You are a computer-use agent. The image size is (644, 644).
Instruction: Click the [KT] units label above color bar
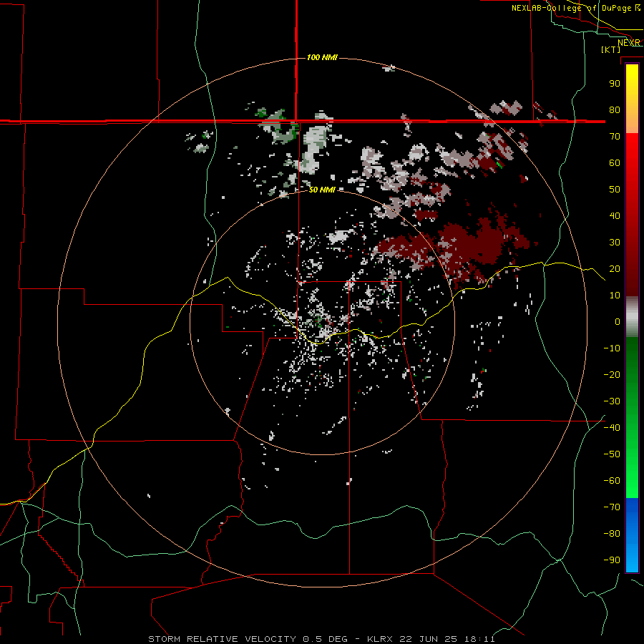[x=610, y=49]
